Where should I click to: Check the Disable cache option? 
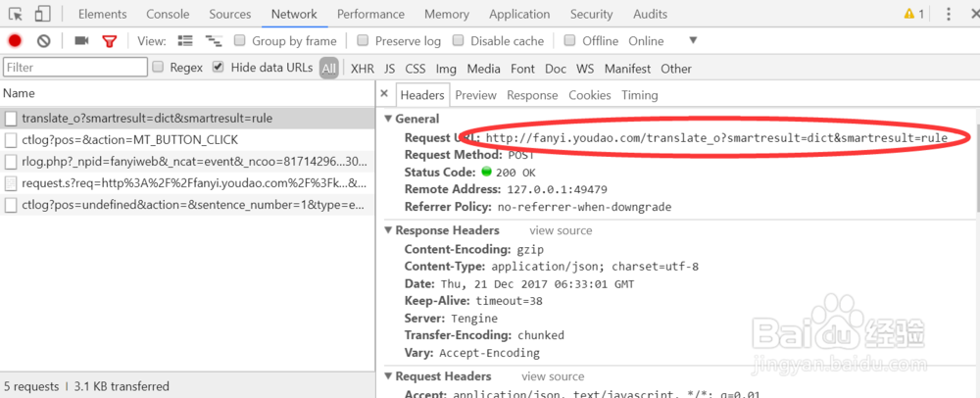[x=458, y=40]
